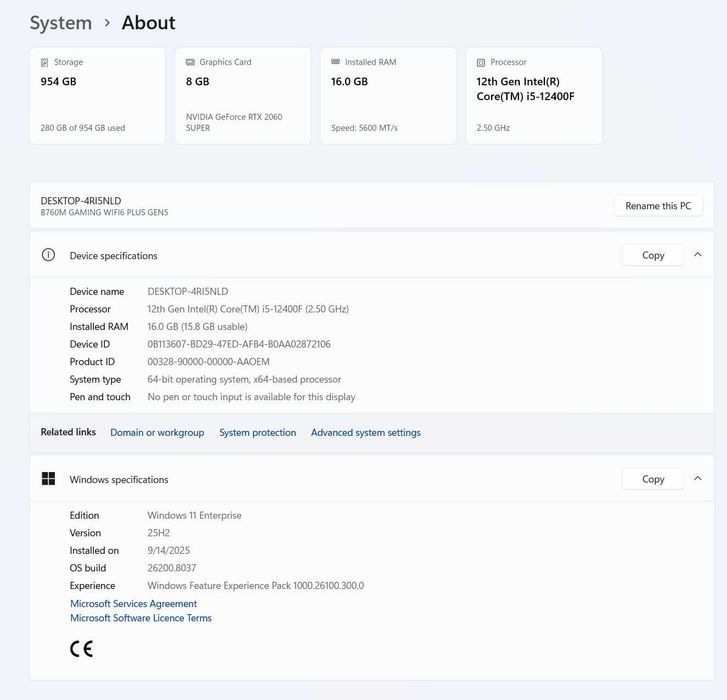Open Domain or workgroup link
The height and width of the screenshot is (700, 727).
(157, 433)
